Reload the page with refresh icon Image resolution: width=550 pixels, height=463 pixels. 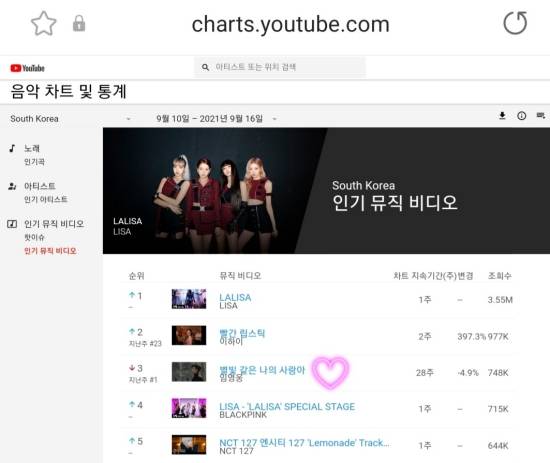coord(515,23)
